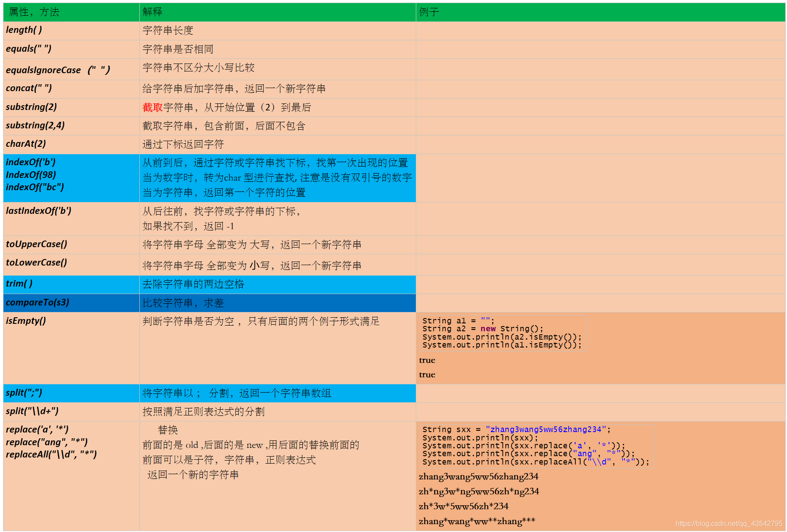Click the line '如果找不到，返回 -1'
The image size is (787, 532).
188,226
